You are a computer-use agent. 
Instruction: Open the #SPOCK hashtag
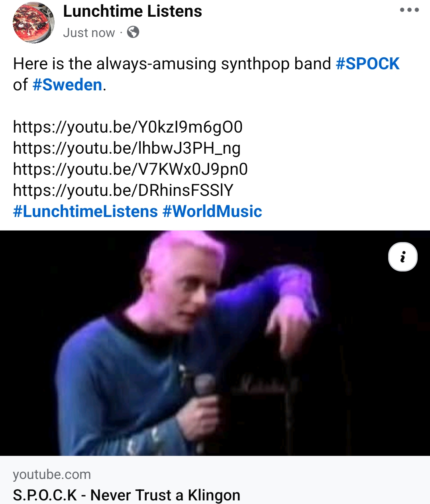click(x=367, y=64)
